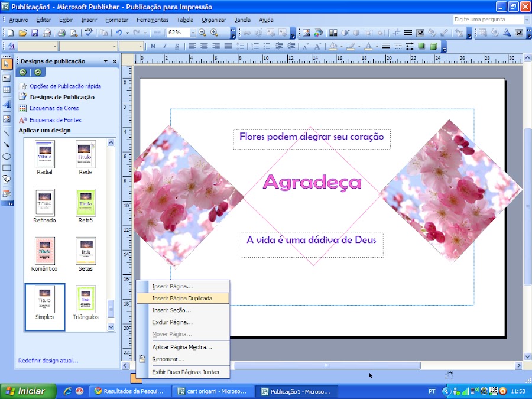Toggle bold (N) formatting
Image resolution: width=532 pixels, height=399 pixels.
click(x=153, y=46)
